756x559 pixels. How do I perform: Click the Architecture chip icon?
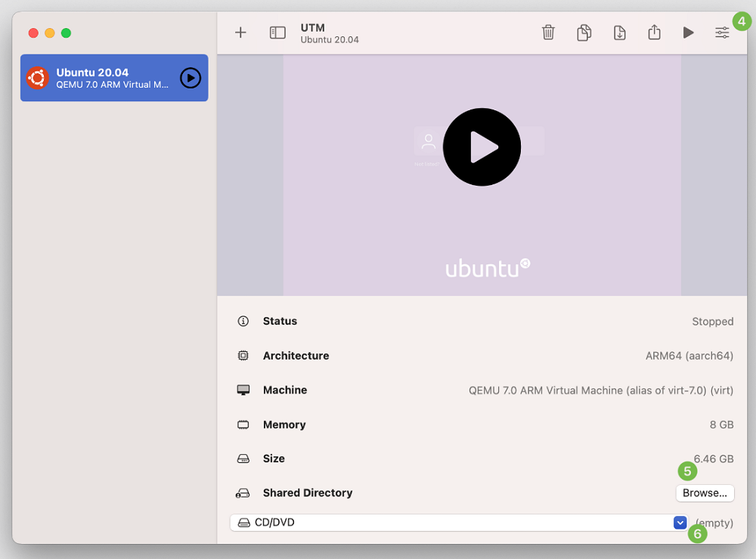(243, 356)
